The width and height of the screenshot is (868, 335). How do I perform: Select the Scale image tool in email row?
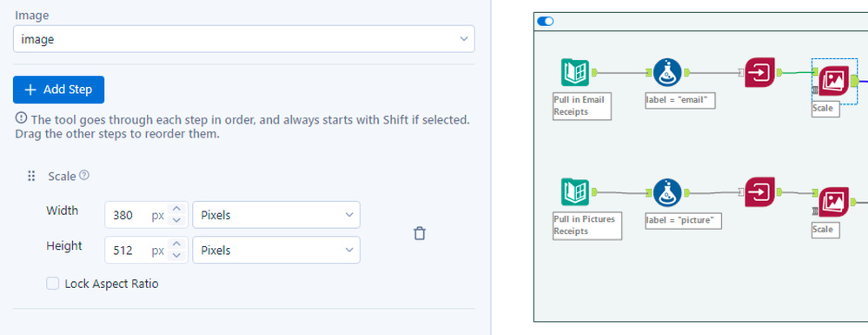click(x=833, y=81)
